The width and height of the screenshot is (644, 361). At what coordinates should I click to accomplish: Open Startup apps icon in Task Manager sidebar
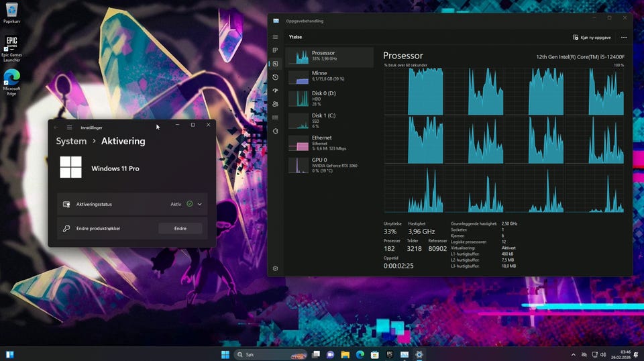[x=275, y=91]
